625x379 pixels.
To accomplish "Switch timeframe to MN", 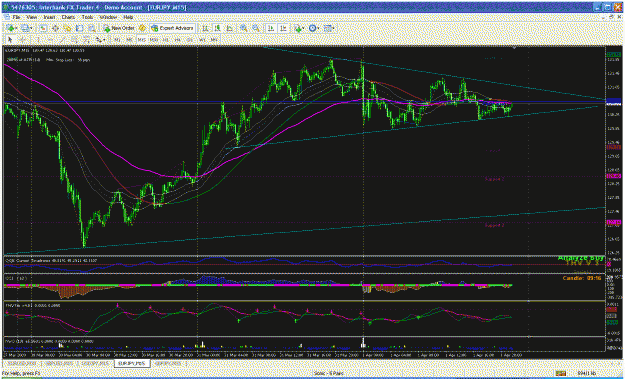I will point(214,39).
